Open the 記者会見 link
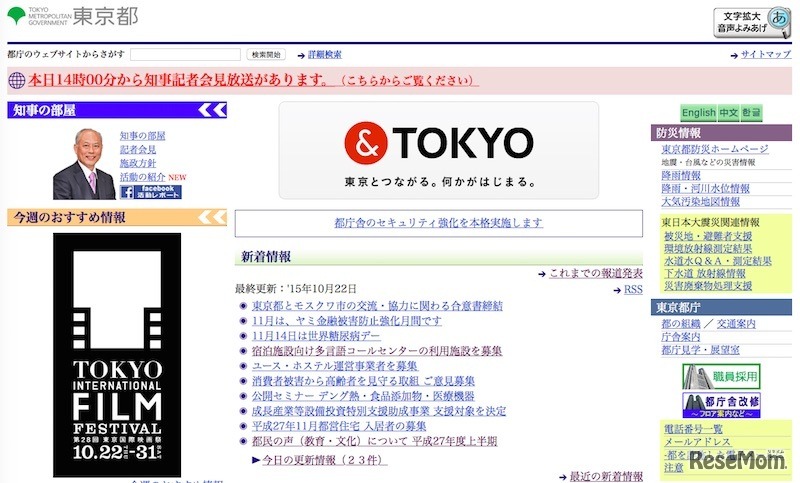The image size is (800, 483). tap(138, 149)
